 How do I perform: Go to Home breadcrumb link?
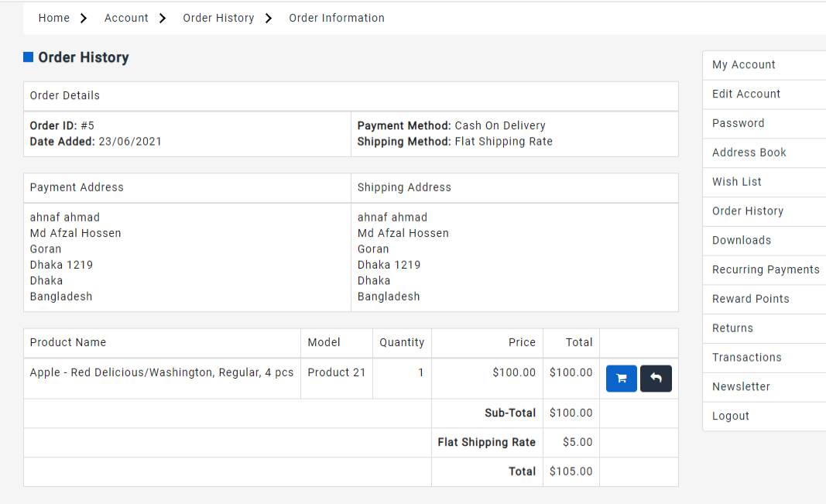pyautogui.click(x=54, y=18)
